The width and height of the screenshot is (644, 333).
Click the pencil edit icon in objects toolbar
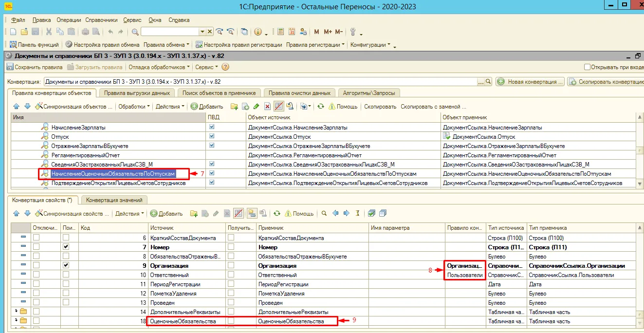pyautogui.click(x=257, y=106)
